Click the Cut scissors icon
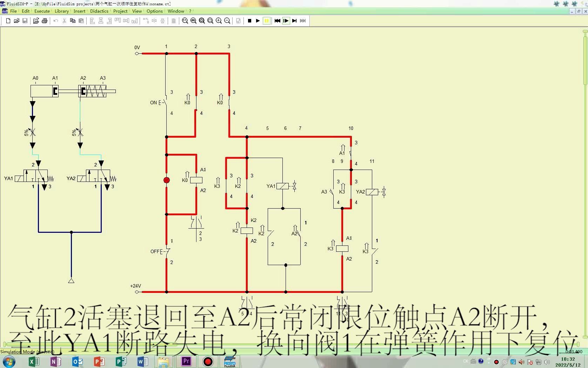The width and height of the screenshot is (588, 368). 64,21
